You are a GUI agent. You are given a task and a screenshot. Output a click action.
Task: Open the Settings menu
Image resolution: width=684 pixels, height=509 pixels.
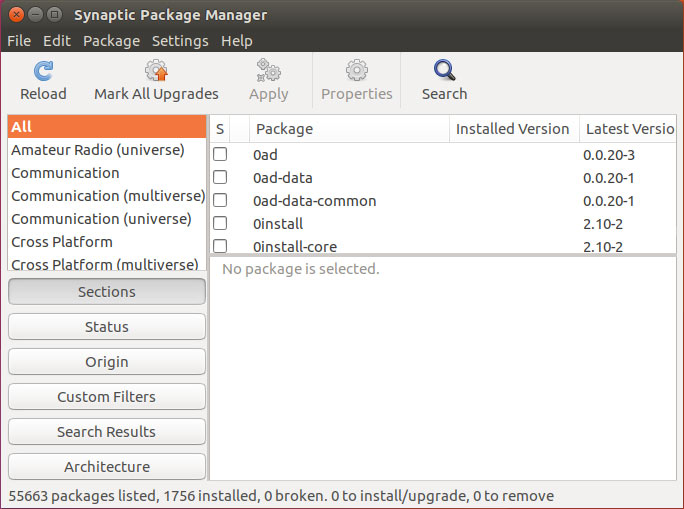[180, 41]
